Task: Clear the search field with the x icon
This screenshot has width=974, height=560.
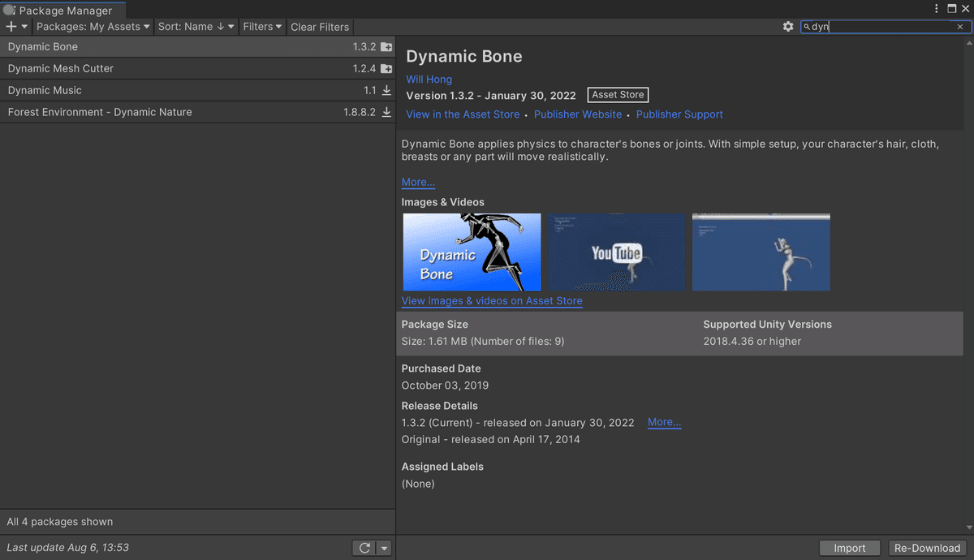Action: [959, 26]
